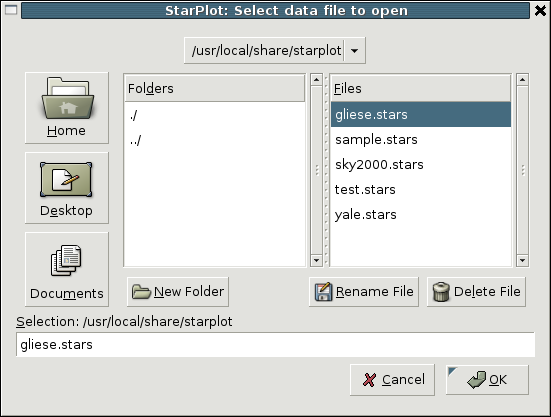Click the Folders list scroll-down arrow
The height and width of the screenshot is (417, 551).
317,260
